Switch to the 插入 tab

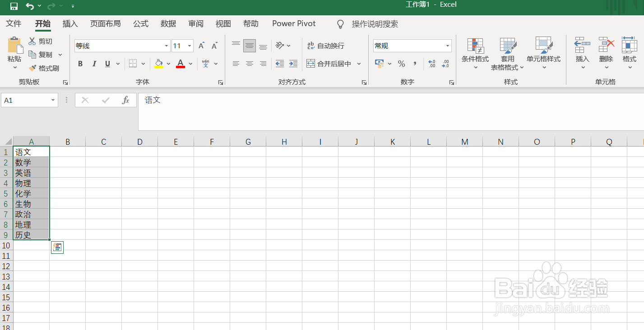click(x=70, y=23)
